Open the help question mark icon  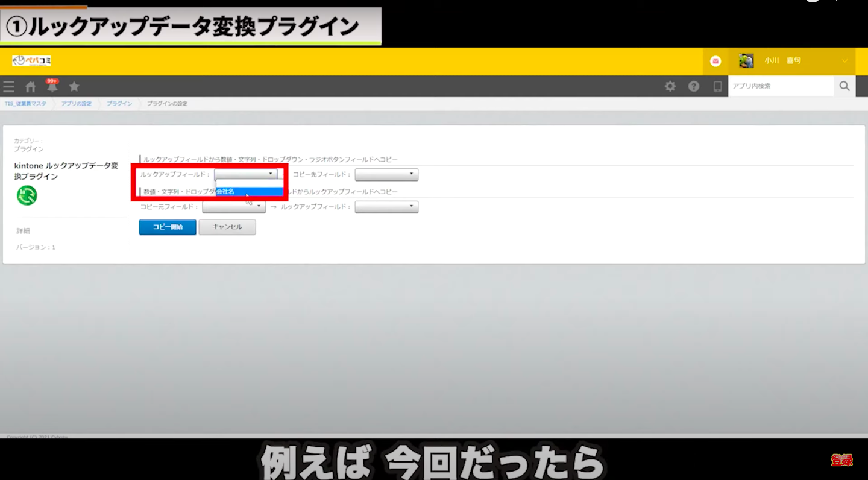point(694,86)
